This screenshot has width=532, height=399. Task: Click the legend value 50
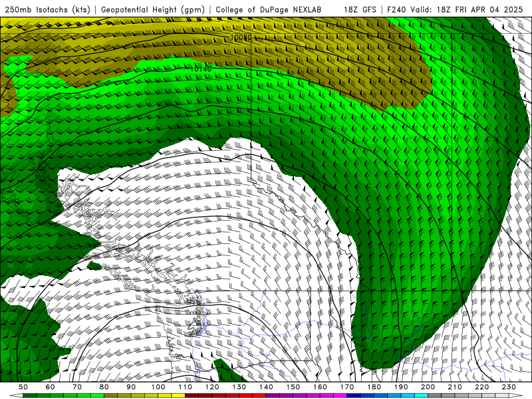tap(23, 387)
